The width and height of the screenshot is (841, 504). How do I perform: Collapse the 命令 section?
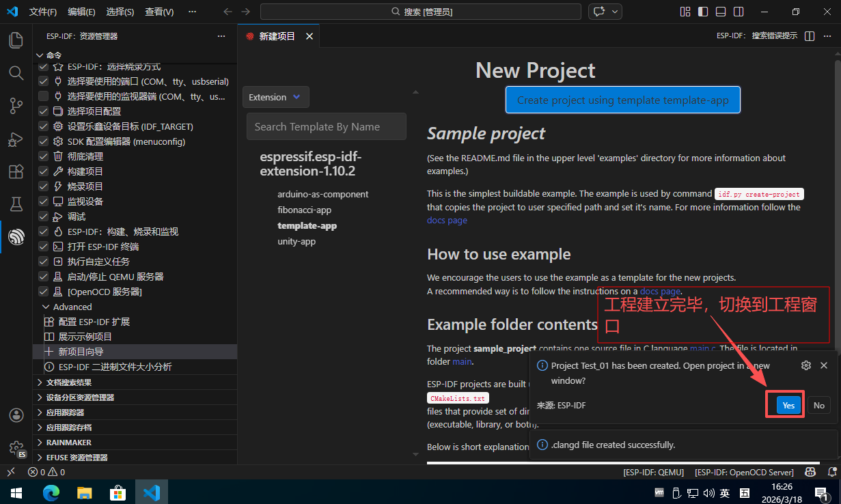click(x=135, y=55)
